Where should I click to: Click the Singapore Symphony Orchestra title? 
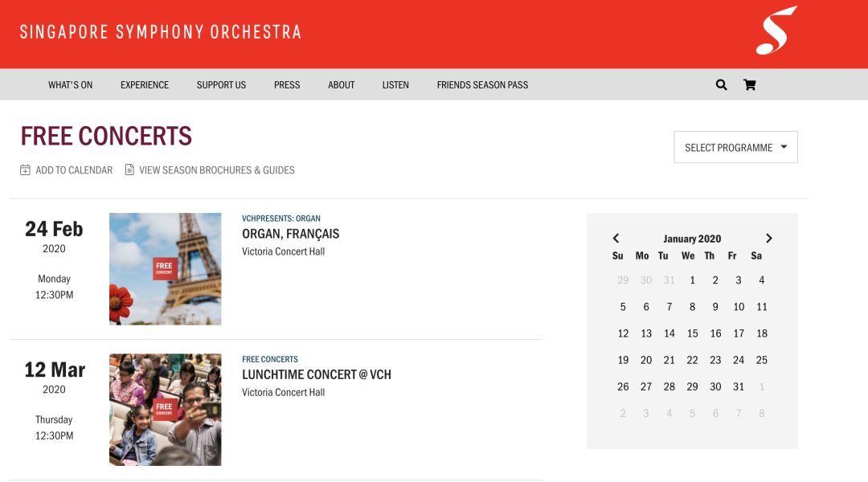(161, 33)
